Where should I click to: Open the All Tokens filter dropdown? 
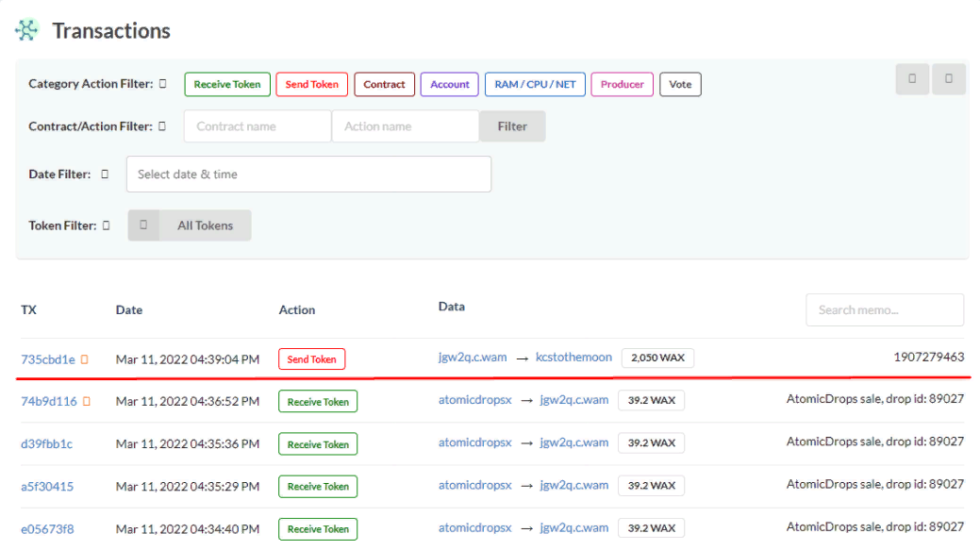point(205,225)
